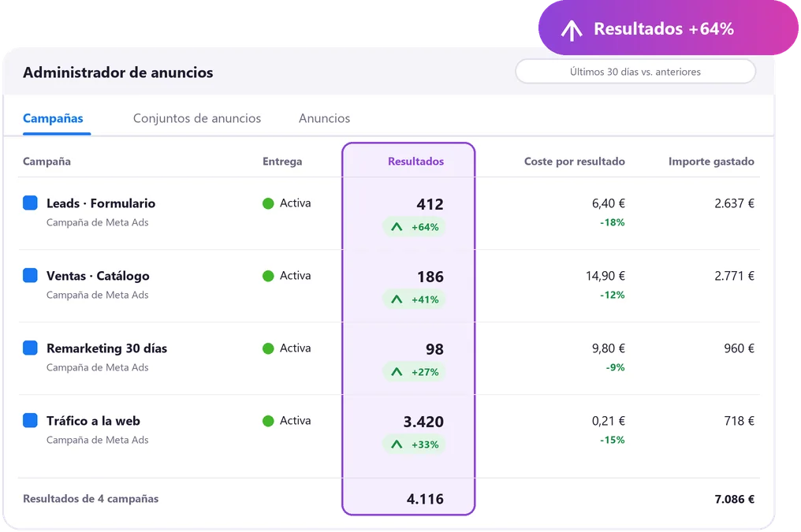This screenshot has width=801, height=532.
Task: Click the 2.637 € spend amount
Action: pos(734,203)
